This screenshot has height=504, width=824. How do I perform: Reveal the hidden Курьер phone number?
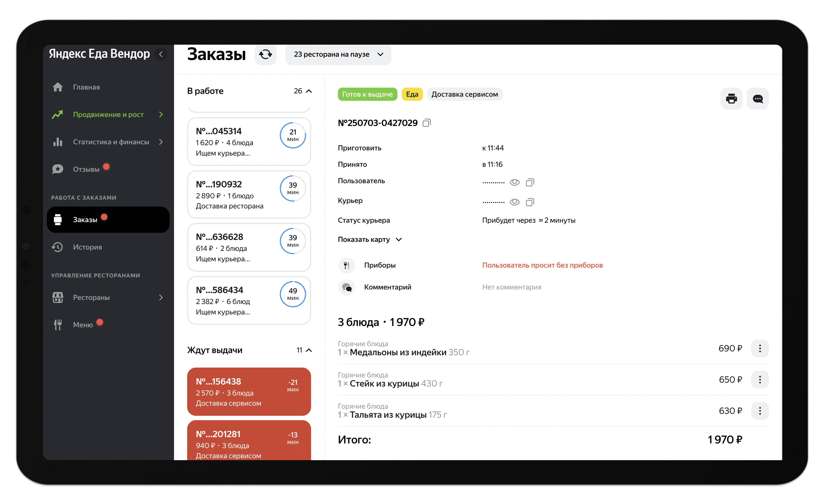click(514, 202)
